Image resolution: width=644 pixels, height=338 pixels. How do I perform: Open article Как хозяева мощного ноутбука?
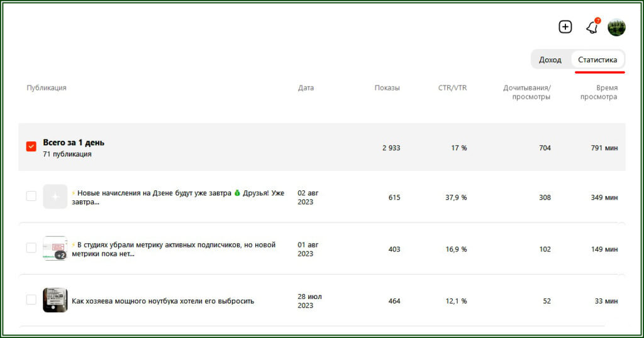(x=163, y=301)
